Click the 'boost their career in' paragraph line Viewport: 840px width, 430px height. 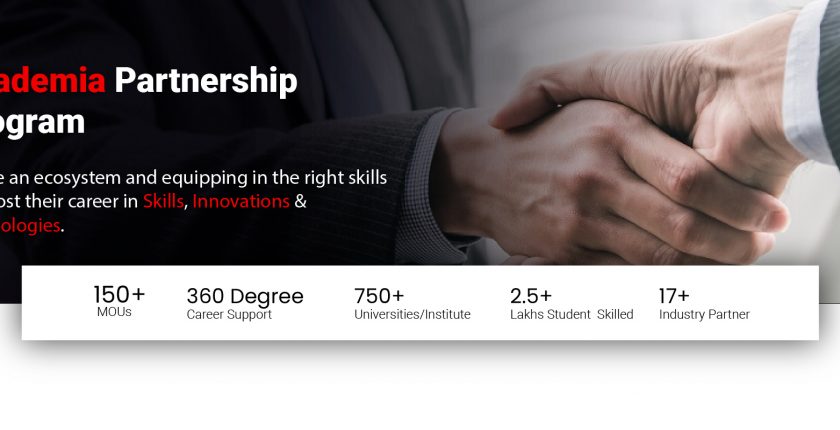[x=153, y=201]
